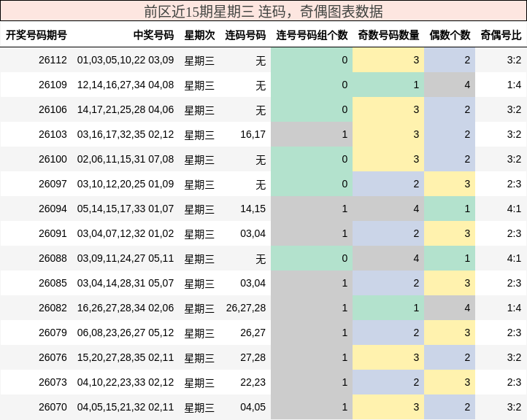Screen dimensions: 527x420
Task: Select winning numbers 16,26,27,28,34 02,06
Action: coord(126,308)
